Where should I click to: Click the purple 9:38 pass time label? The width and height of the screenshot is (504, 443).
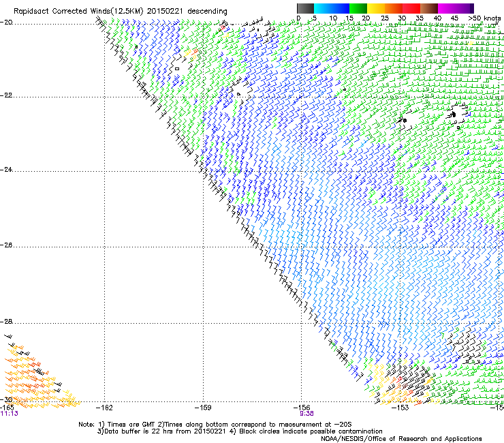pyautogui.click(x=306, y=414)
